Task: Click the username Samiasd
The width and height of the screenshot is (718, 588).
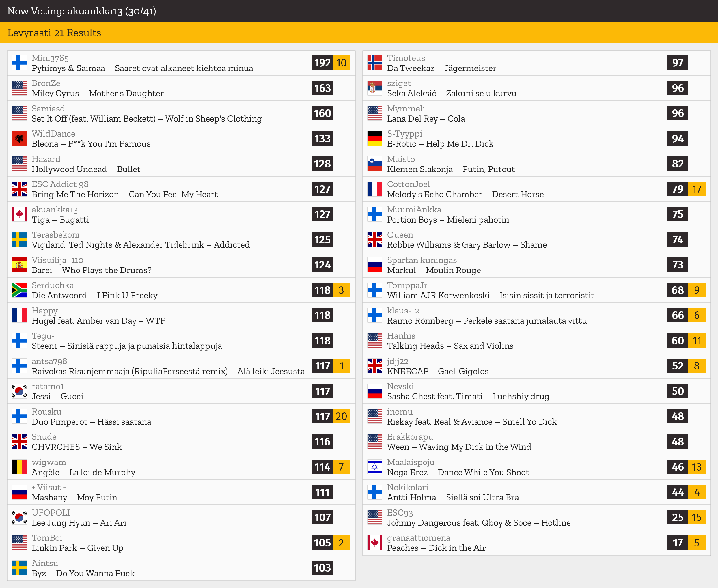Action: click(49, 108)
